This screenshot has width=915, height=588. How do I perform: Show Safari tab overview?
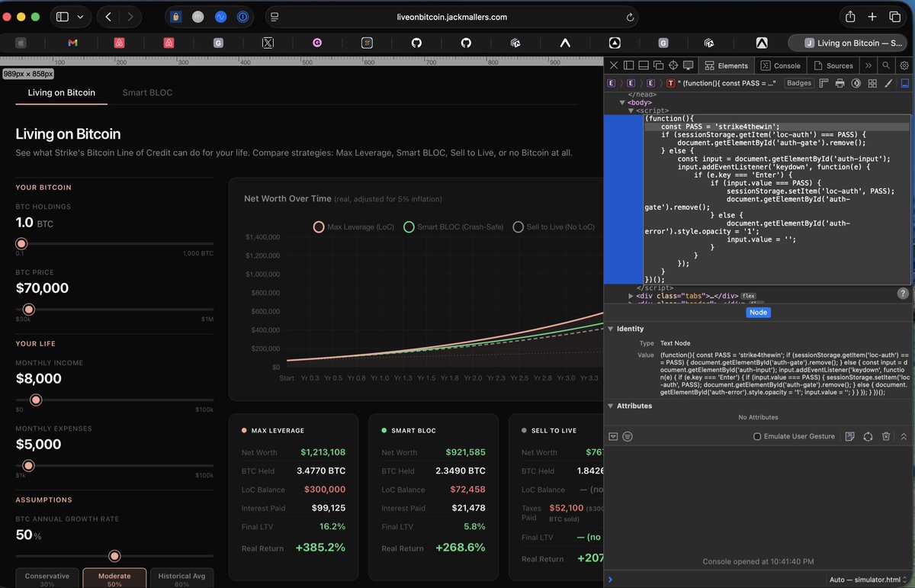pyautogui.click(x=895, y=17)
